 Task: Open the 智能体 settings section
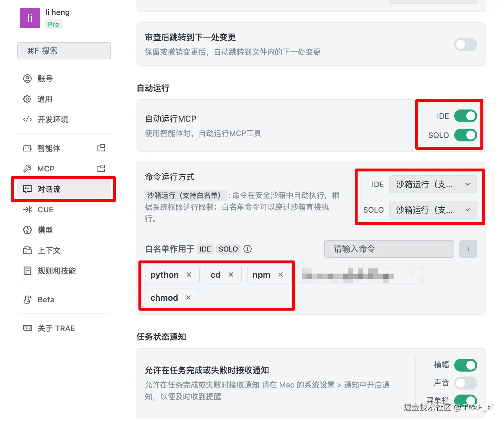click(64, 148)
